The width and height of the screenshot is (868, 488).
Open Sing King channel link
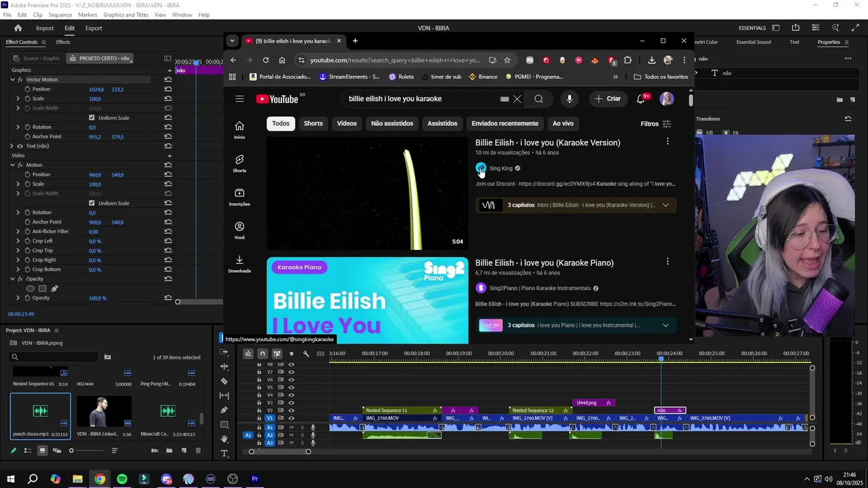(x=501, y=168)
